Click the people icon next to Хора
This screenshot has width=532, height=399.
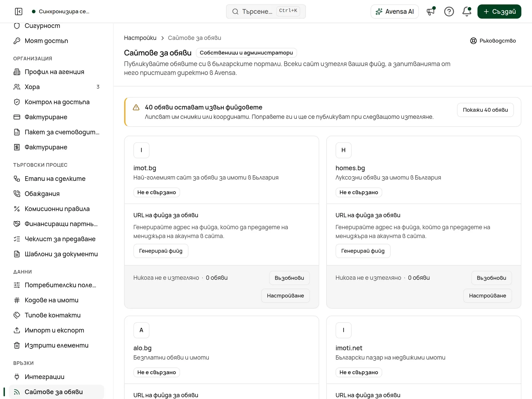point(17,87)
